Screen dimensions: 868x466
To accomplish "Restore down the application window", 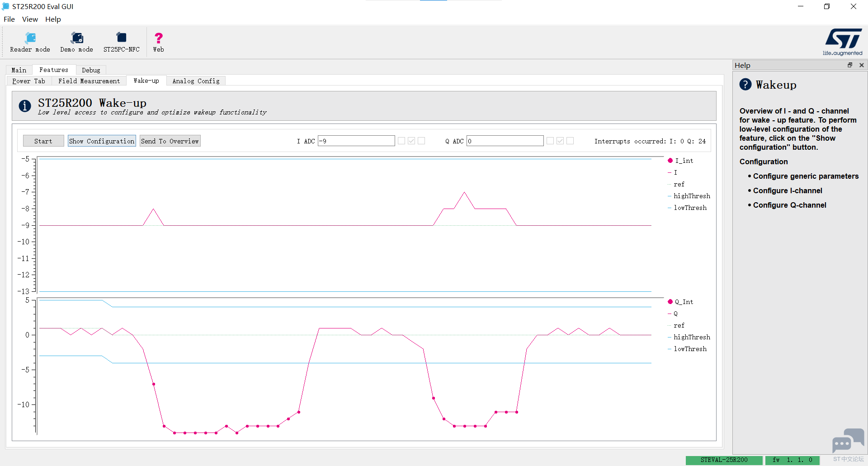I will click(827, 6).
